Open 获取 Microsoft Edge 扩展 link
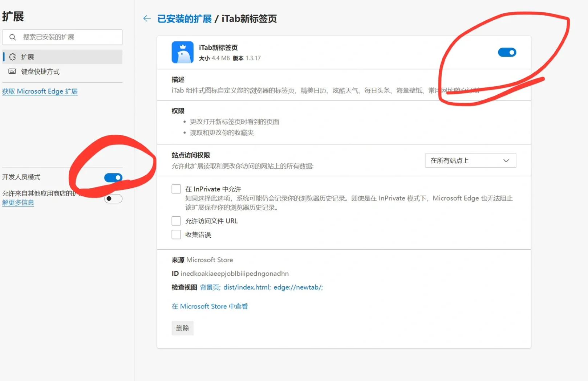The image size is (588, 381). tap(40, 91)
